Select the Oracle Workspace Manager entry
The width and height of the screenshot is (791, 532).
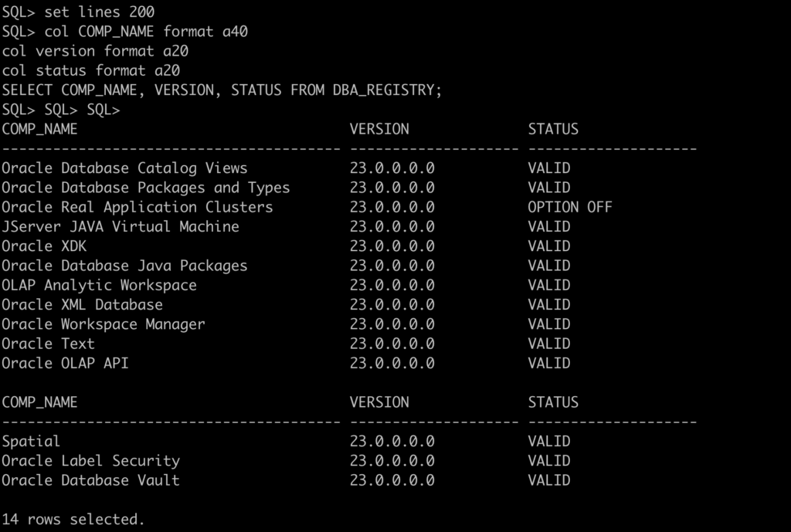click(x=103, y=324)
